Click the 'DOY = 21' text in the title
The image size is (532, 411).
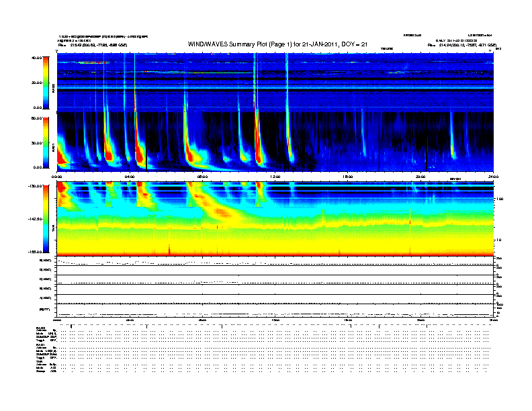tap(354, 44)
